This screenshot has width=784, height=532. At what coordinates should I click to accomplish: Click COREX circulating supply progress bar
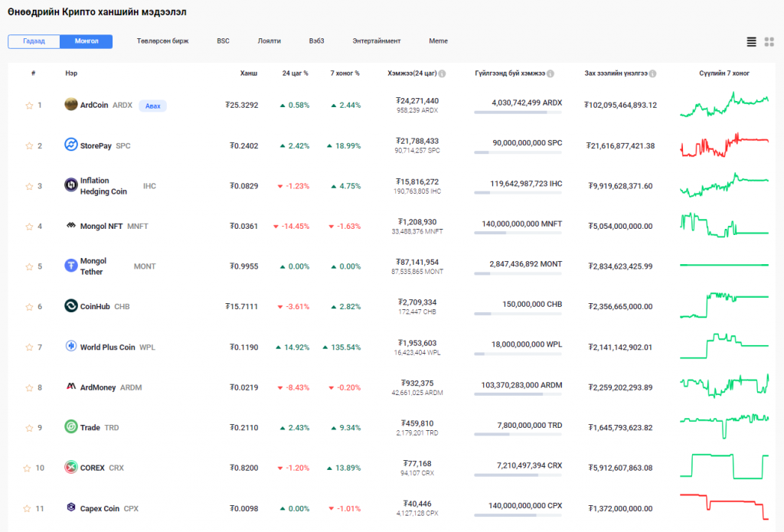pos(518,475)
